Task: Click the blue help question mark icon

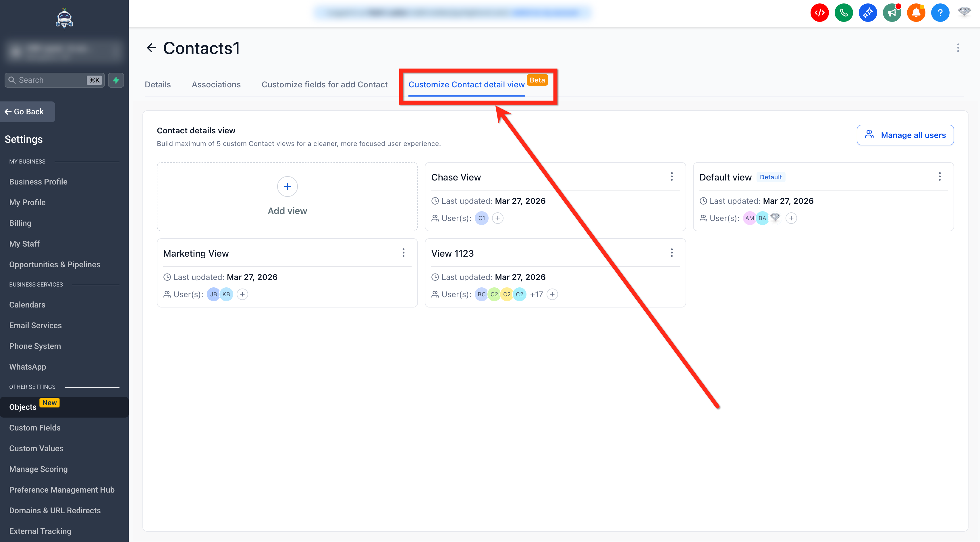Action: [x=940, y=13]
